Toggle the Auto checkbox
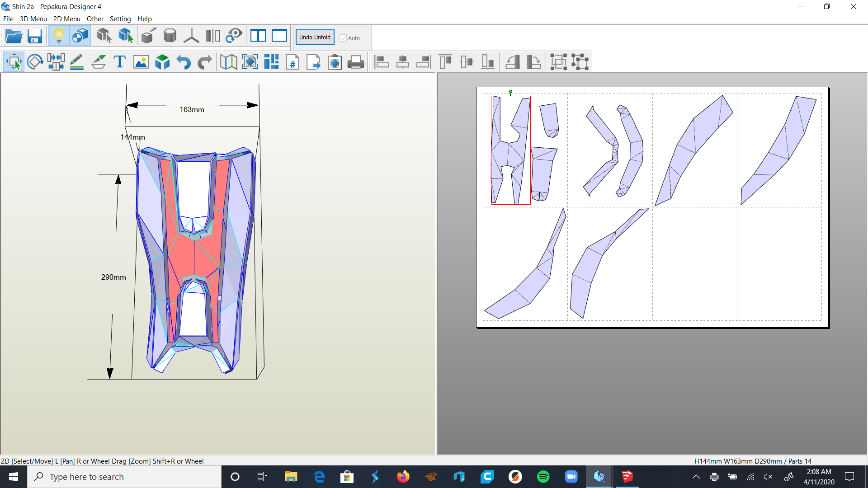Screen dimensions: 868x488 (x=343, y=38)
